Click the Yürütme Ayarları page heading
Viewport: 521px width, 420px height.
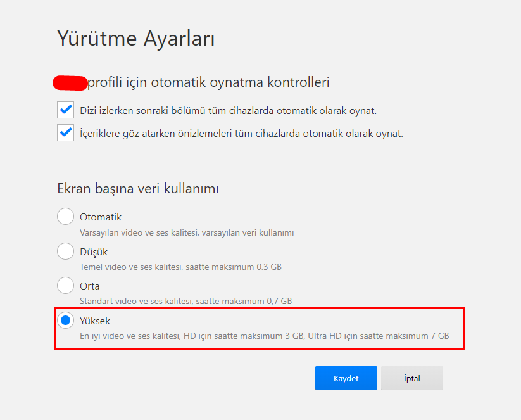point(136,39)
